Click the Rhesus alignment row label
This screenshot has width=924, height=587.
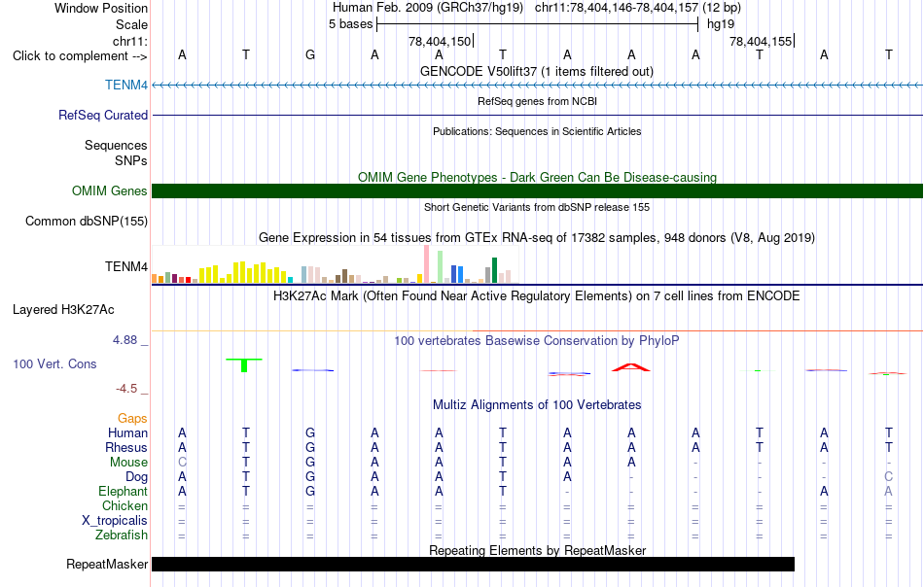tap(126, 447)
